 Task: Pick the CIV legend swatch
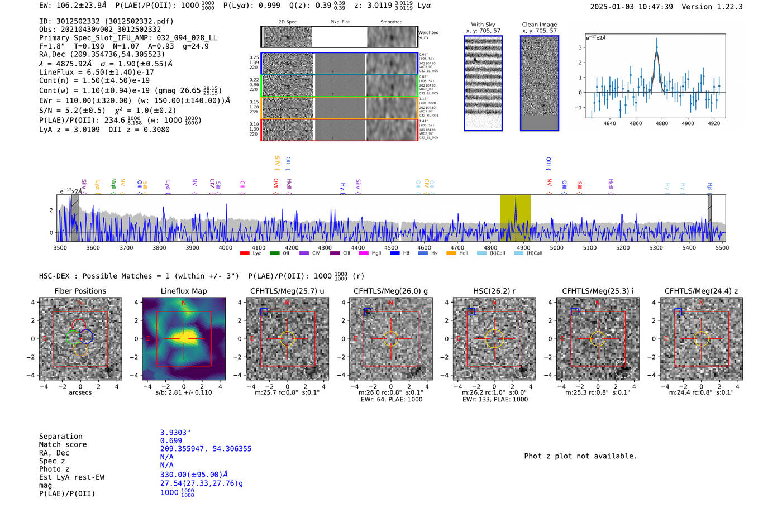pyautogui.click(x=304, y=253)
